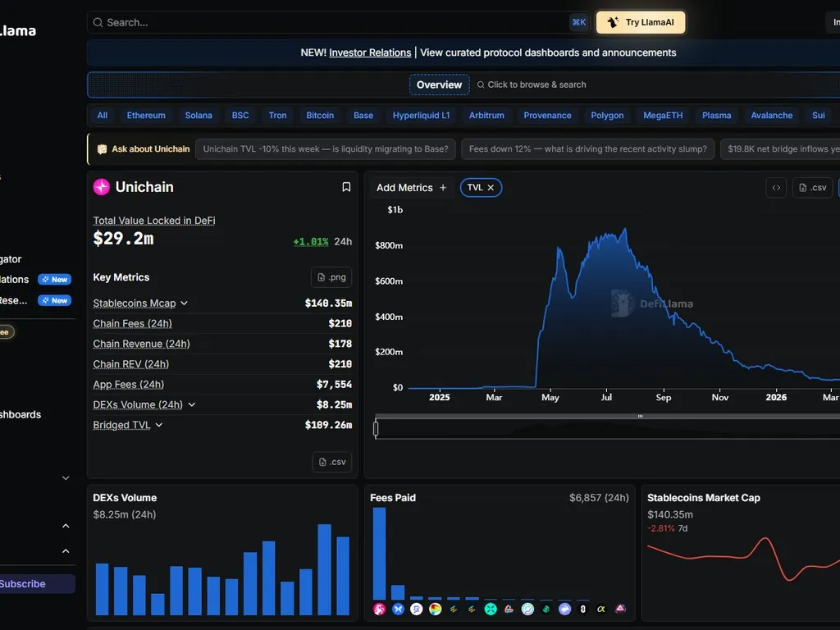
Task: Bookmark the Unichain chain
Action: tap(346, 187)
